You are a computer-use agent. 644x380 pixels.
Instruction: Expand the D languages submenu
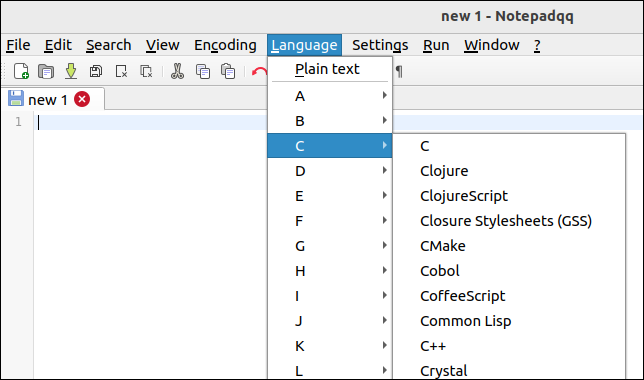[330, 171]
